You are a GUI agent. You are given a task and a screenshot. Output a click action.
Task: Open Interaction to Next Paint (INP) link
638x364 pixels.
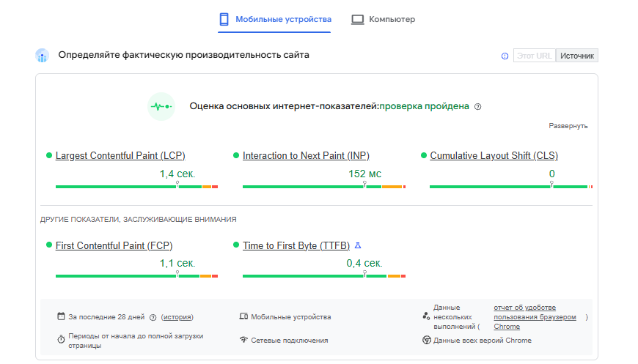pyautogui.click(x=306, y=155)
